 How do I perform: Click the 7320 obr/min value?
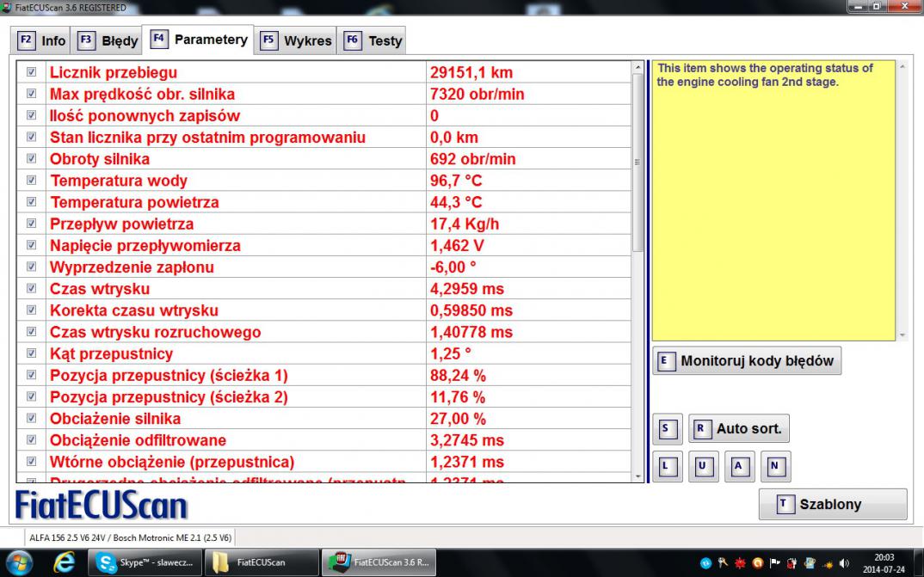477,95
